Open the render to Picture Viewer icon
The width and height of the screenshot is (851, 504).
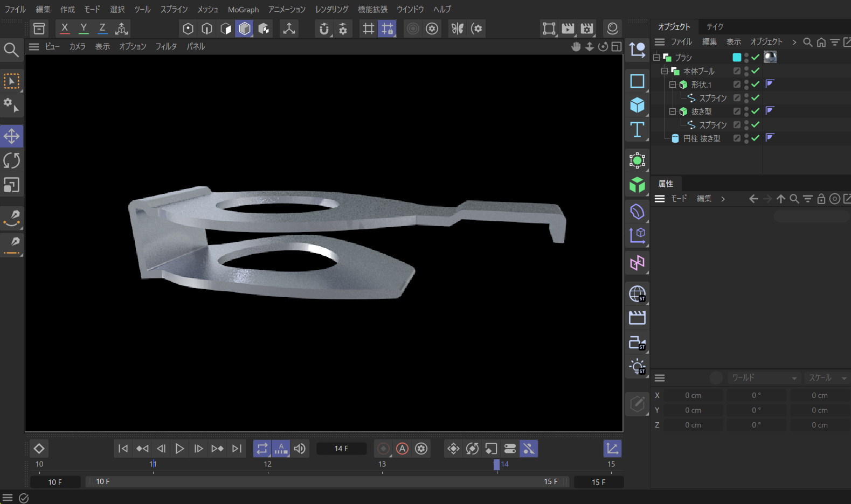(x=568, y=29)
